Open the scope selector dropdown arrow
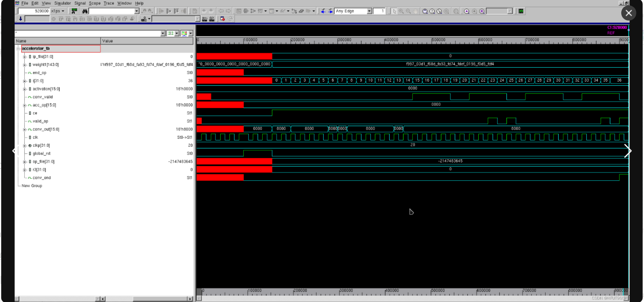This screenshot has height=302, width=644. [x=198, y=19]
